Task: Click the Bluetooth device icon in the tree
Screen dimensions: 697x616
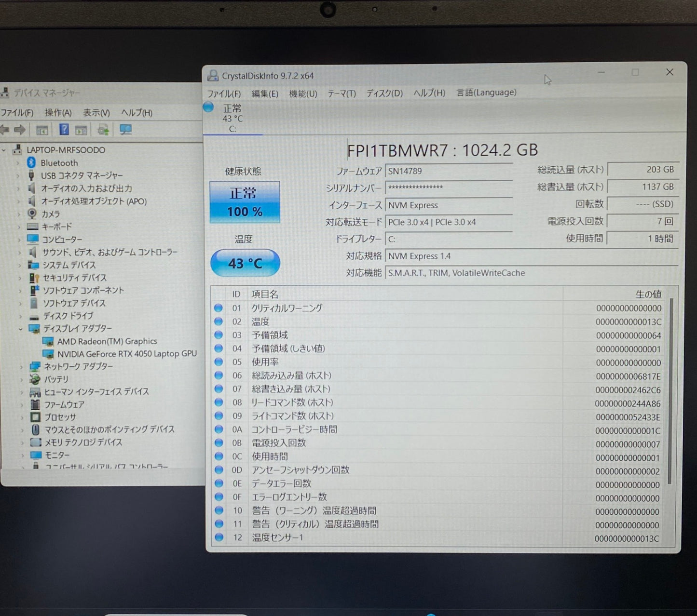Action: [x=30, y=163]
